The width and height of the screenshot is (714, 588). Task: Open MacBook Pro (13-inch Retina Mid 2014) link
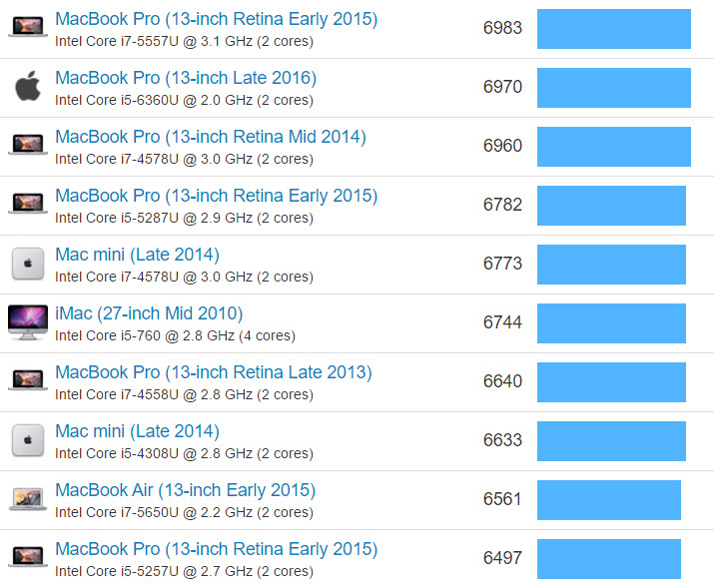(211, 137)
